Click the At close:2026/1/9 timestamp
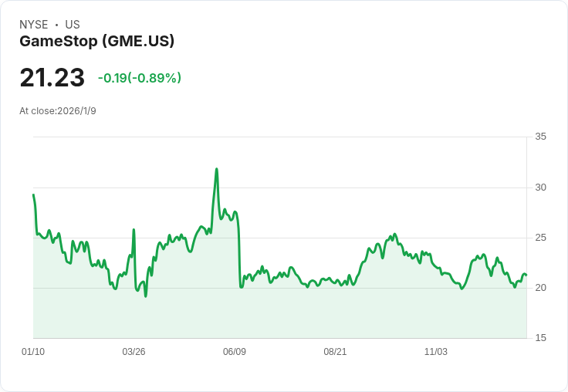This screenshot has width=568, height=392. pos(58,111)
